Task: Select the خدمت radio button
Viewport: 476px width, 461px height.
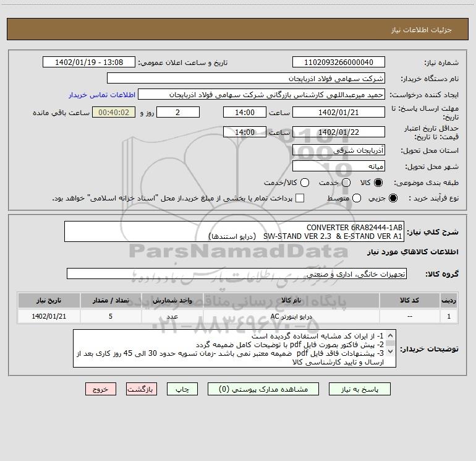Action: 346,183
